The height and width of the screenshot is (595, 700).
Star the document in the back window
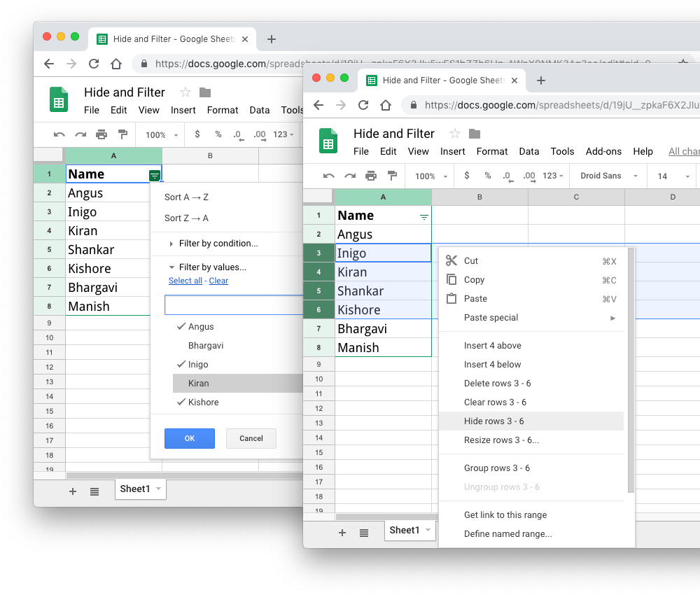click(185, 92)
